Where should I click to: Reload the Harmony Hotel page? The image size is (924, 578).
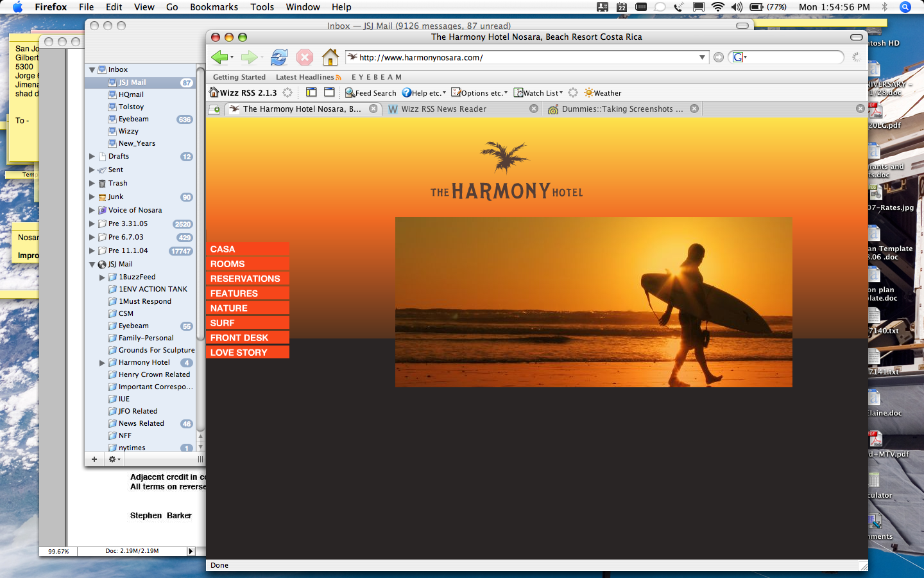[279, 57]
